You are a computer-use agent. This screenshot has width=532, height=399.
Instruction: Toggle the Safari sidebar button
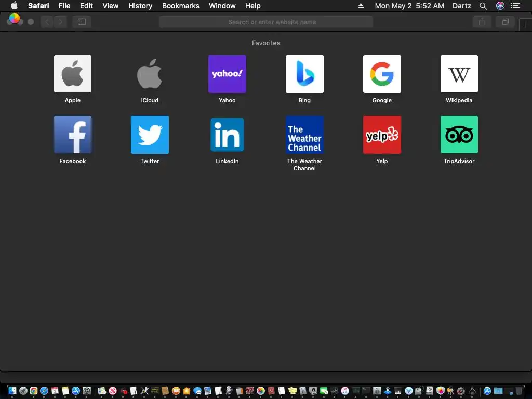(82, 22)
